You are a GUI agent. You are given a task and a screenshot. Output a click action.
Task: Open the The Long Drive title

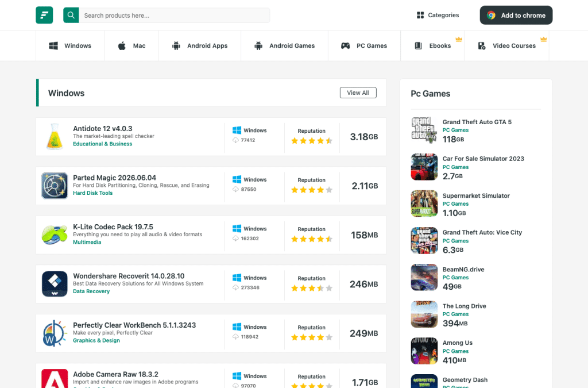click(464, 306)
